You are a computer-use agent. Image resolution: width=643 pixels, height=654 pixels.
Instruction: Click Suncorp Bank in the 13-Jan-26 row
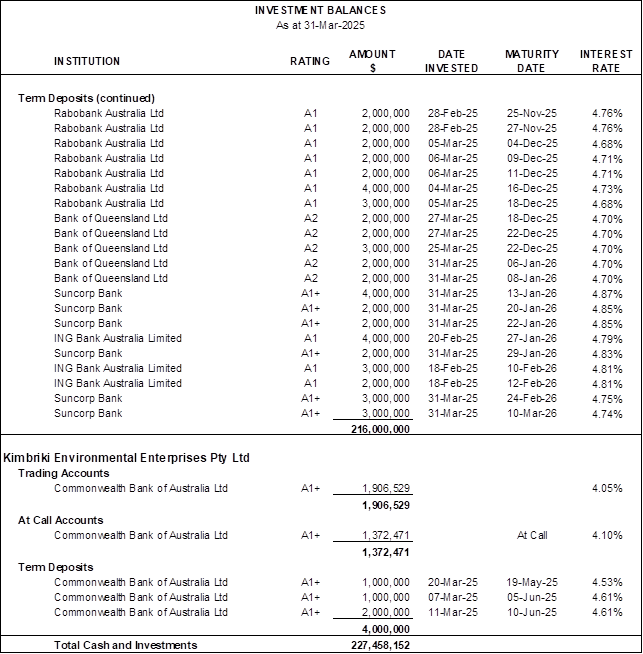88,294
